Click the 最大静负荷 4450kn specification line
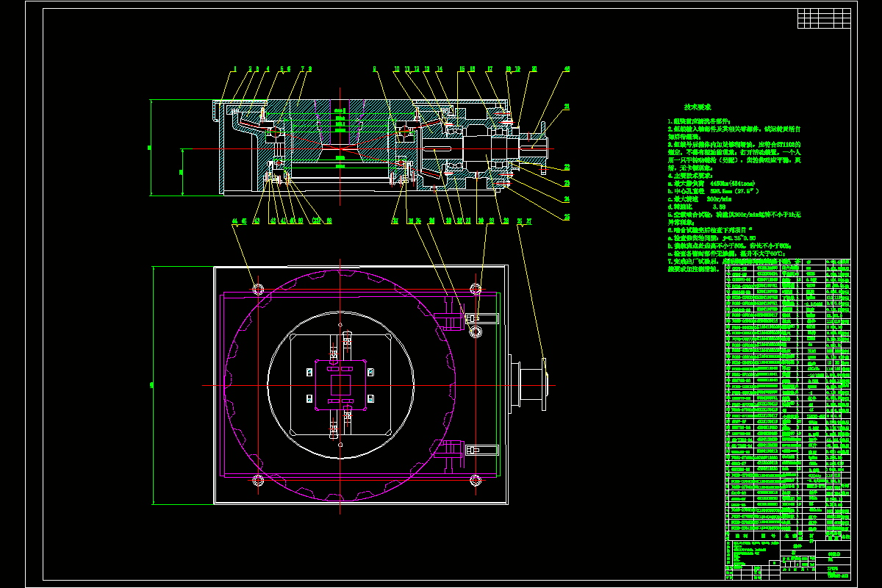Image resolution: width=882 pixels, height=588 pixels. tap(711, 184)
